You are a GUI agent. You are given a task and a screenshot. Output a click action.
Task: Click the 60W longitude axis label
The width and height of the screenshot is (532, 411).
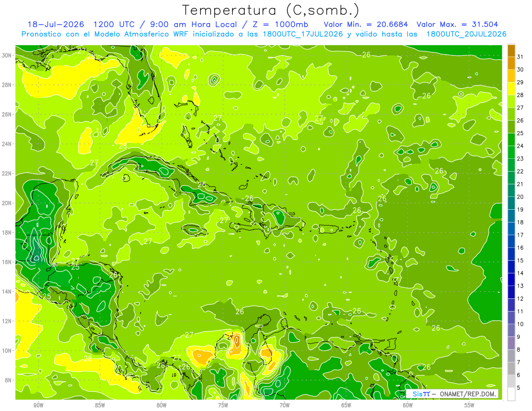point(408,406)
